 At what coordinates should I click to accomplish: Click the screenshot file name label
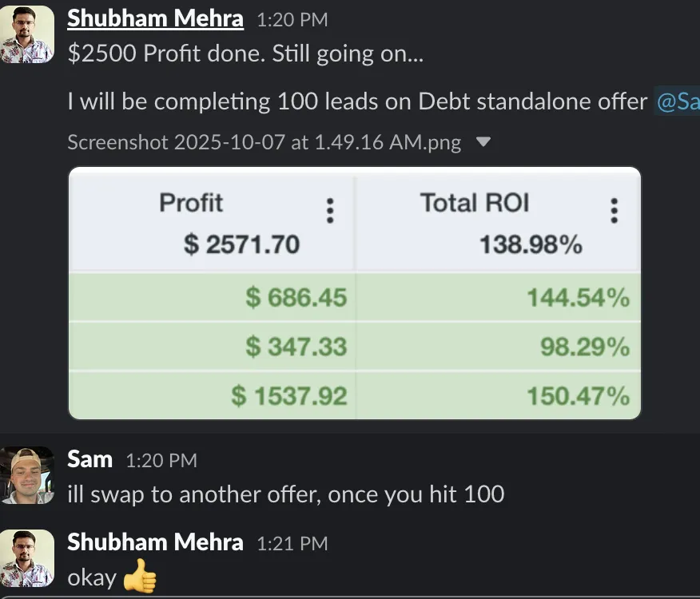pyautogui.click(x=264, y=143)
